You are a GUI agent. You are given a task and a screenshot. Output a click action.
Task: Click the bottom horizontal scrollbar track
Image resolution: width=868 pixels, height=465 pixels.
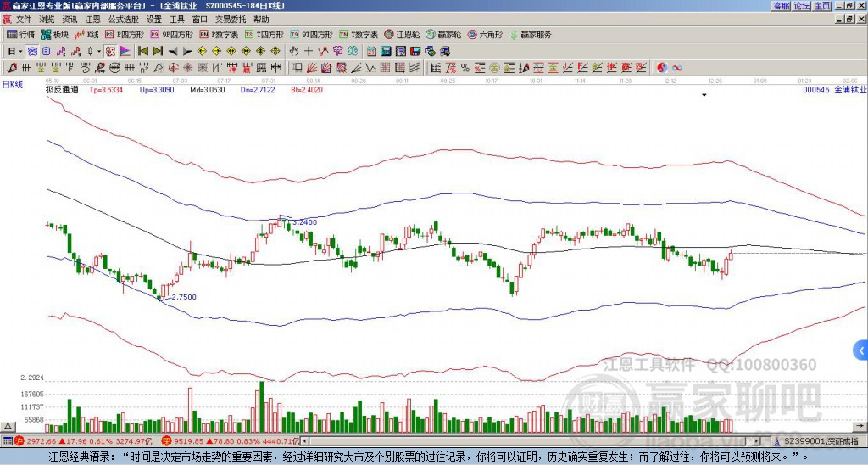531,441
